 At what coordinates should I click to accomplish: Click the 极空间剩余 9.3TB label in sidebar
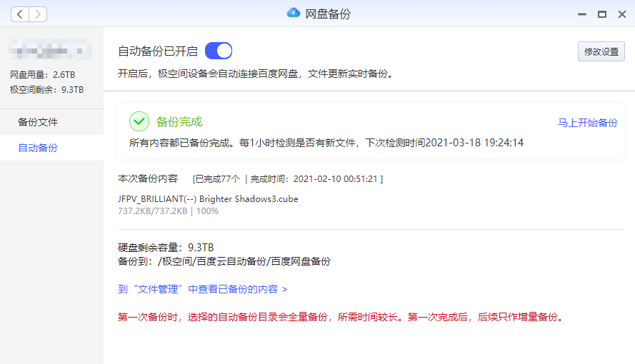[x=46, y=90]
